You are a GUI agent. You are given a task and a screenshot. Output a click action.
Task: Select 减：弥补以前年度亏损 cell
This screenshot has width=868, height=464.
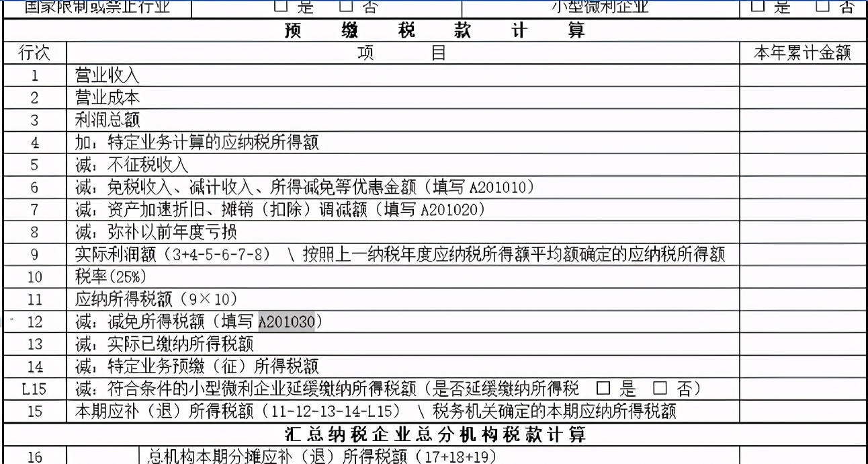(402, 232)
